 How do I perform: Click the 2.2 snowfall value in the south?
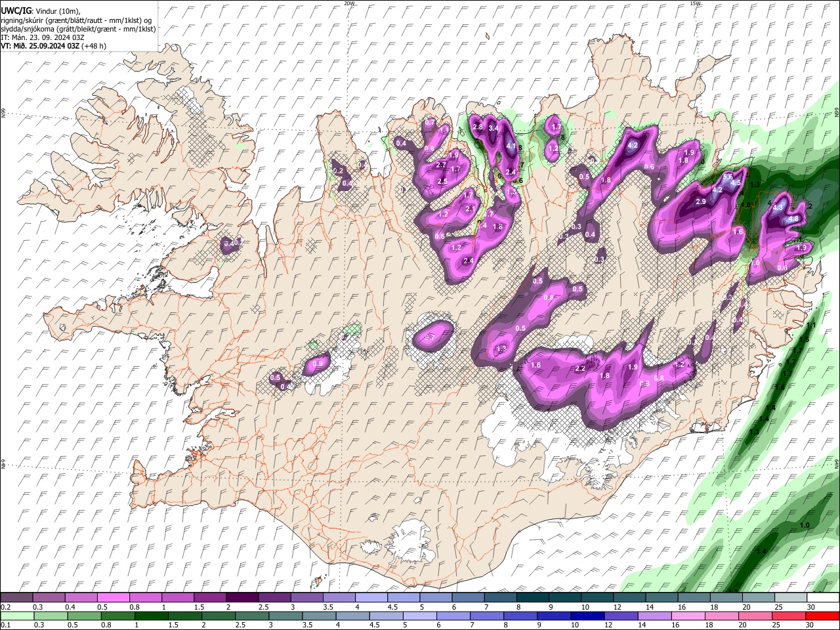(580, 369)
